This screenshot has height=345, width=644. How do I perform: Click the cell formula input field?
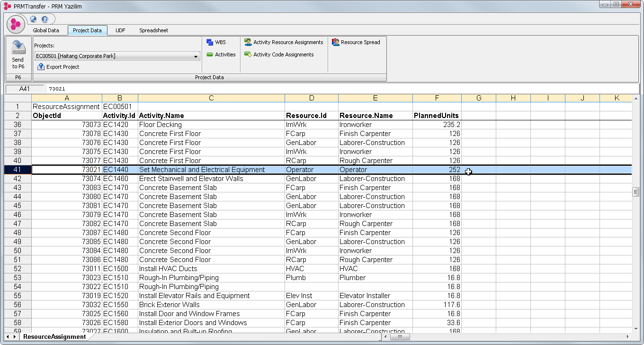point(331,89)
